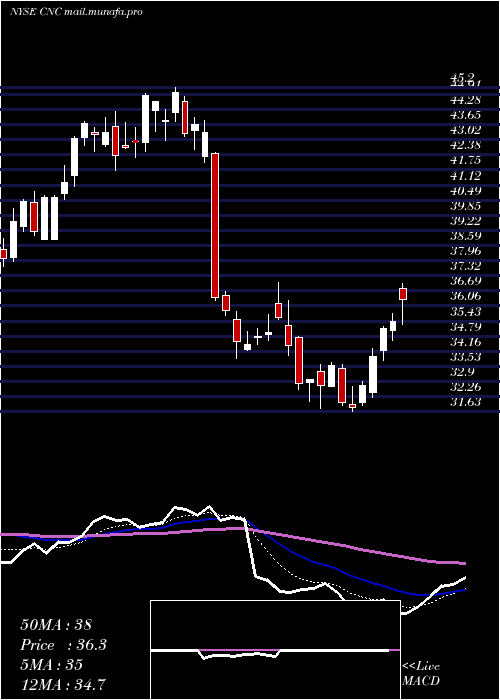
Task: Click the NYSE CNC mail.munafa.pro title text
Action: click(76, 12)
